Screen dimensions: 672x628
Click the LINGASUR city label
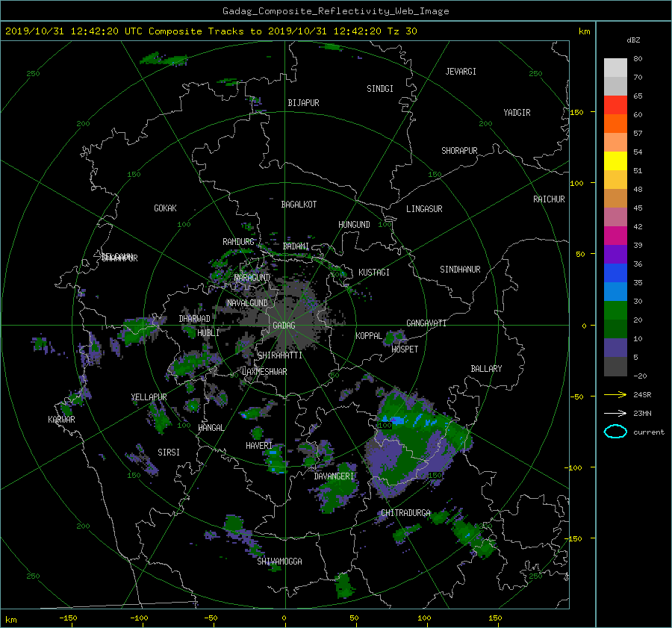pyautogui.click(x=424, y=209)
